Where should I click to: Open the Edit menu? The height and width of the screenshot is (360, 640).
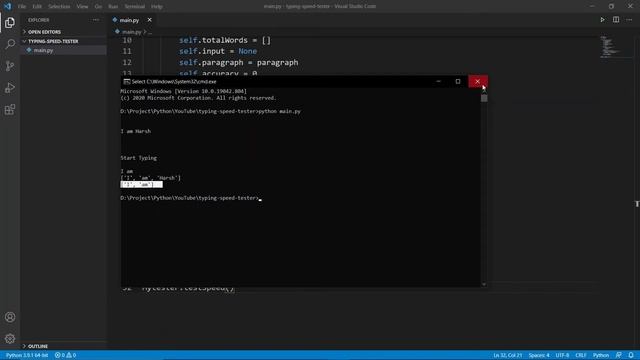tap(37, 7)
